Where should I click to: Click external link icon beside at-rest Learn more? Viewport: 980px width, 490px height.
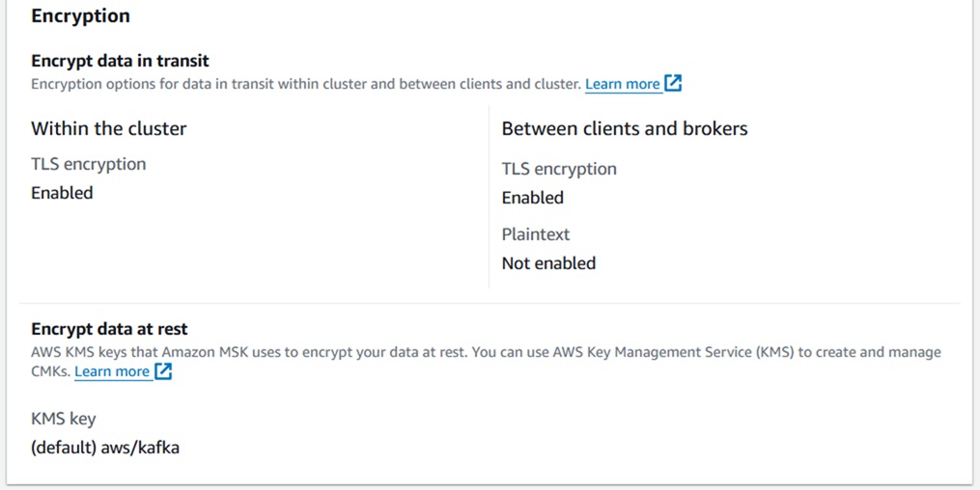click(163, 371)
